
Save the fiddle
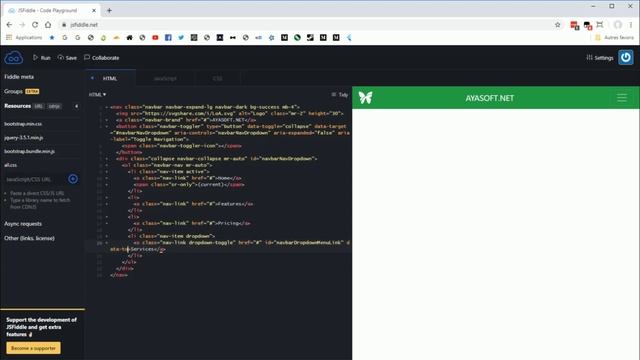click(67, 58)
